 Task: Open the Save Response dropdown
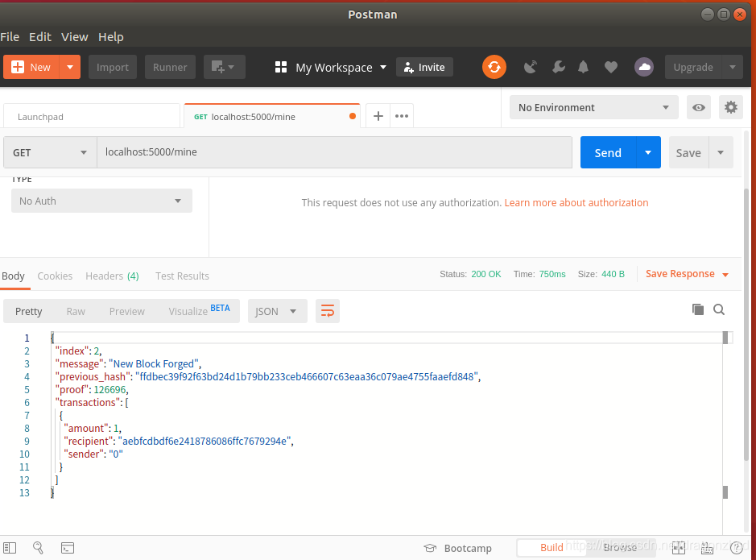(x=687, y=274)
